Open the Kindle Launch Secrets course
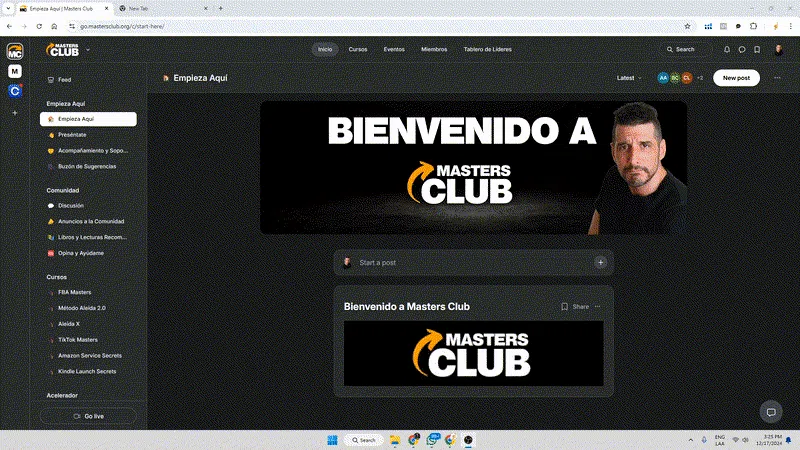 click(88, 371)
